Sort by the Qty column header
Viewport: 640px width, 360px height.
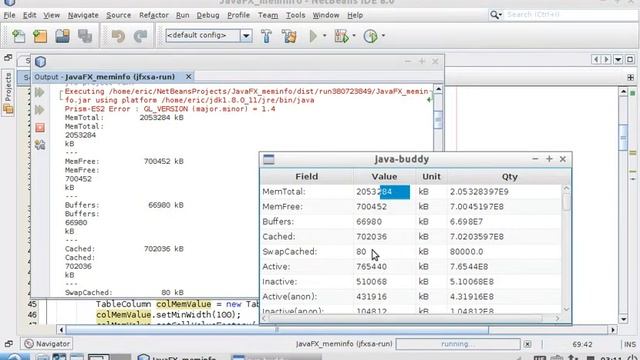(x=509, y=176)
